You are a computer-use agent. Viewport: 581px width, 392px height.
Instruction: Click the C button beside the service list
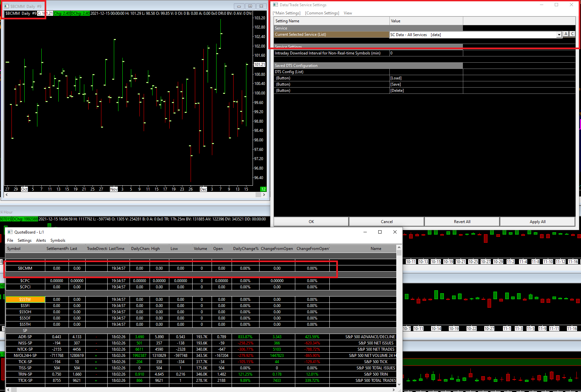(x=572, y=34)
